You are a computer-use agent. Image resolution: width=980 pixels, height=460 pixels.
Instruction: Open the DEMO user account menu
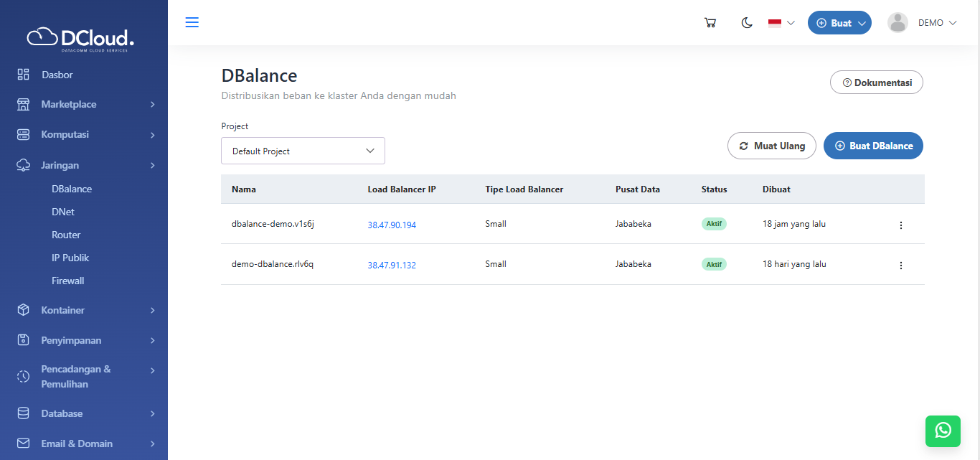(x=923, y=23)
